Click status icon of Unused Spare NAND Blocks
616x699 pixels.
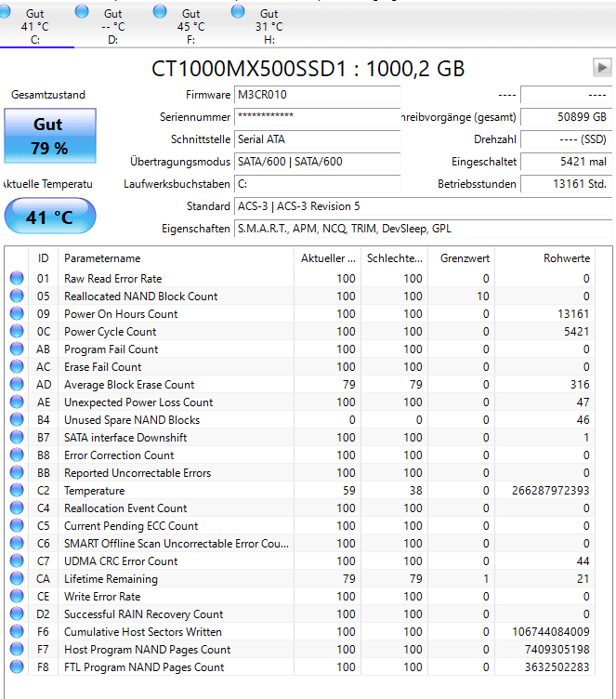tap(17, 419)
